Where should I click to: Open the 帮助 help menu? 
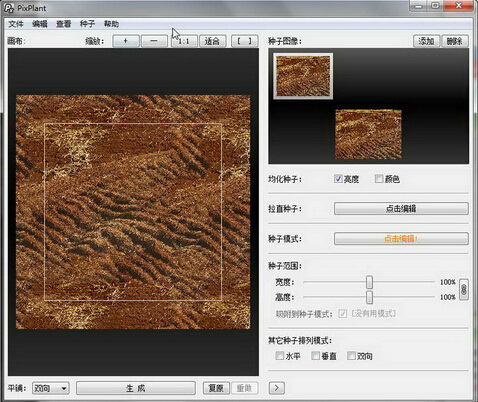coord(111,24)
